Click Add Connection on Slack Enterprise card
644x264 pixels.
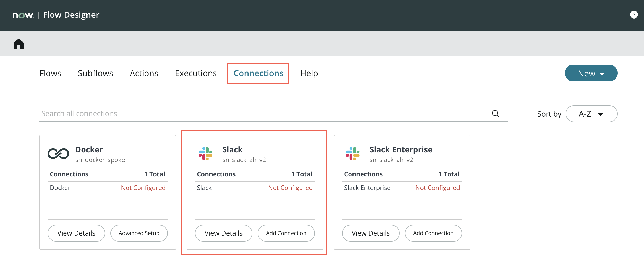pos(433,233)
